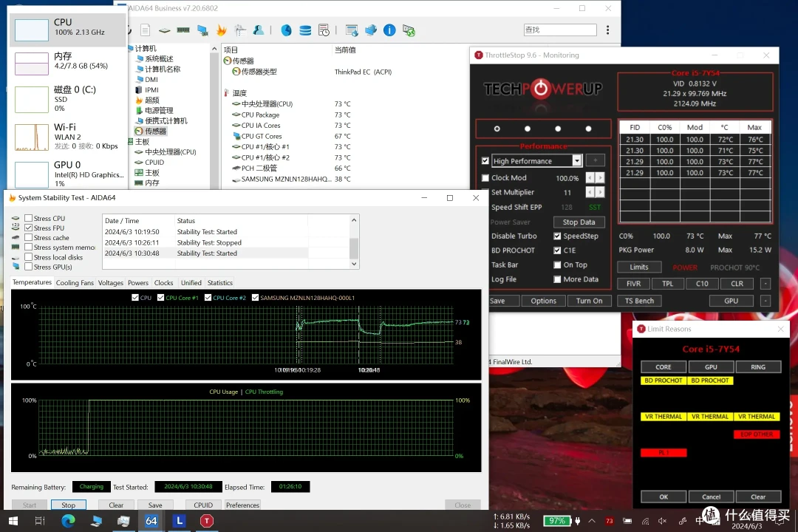Open Start menu on taskbar
The height and width of the screenshot is (532, 798).
click(x=13, y=521)
